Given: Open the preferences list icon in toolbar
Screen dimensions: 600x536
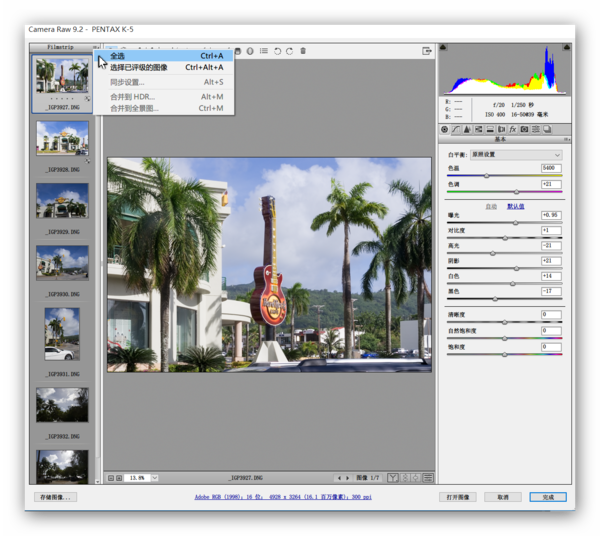Looking at the screenshot, I should 263,50.
